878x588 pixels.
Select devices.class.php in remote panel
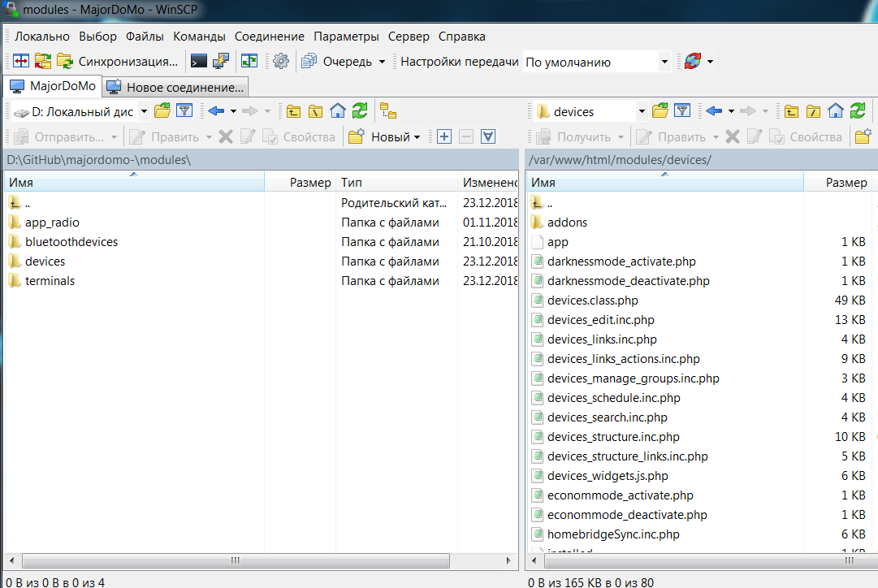pos(592,300)
